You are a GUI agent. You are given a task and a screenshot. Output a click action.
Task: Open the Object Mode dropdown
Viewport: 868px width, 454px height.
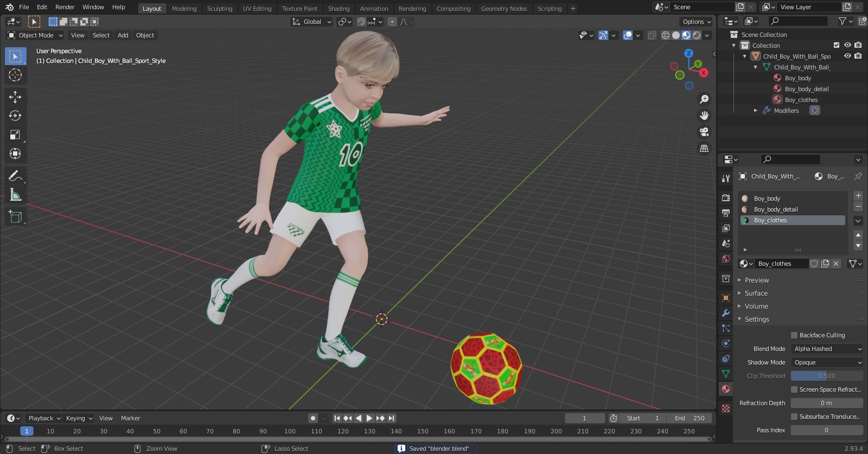[35, 35]
